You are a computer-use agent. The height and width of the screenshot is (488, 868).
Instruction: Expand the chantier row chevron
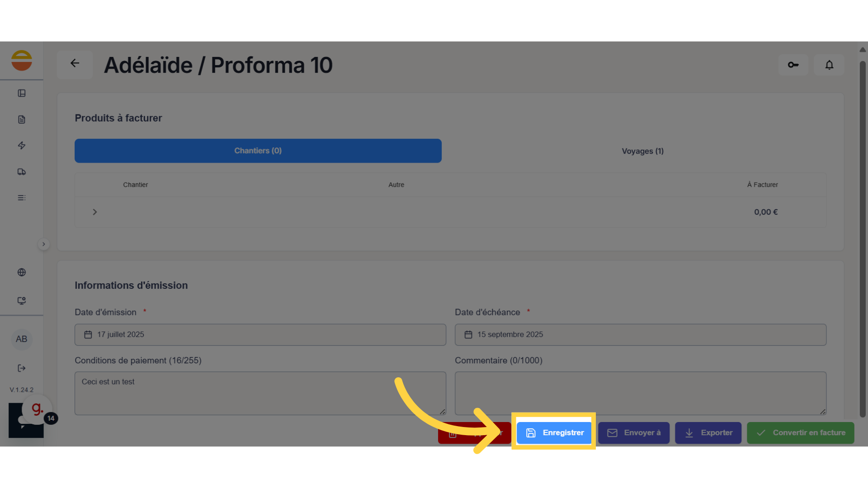coord(95,212)
